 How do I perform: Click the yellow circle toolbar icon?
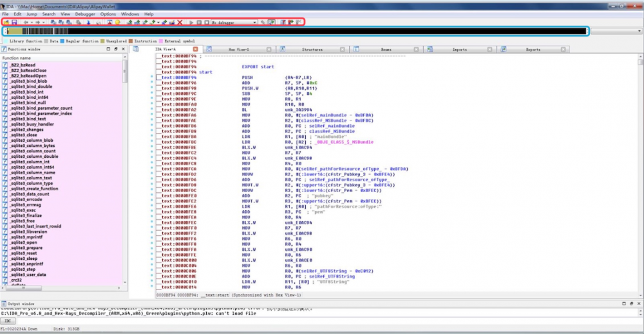click(x=118, y=22)
